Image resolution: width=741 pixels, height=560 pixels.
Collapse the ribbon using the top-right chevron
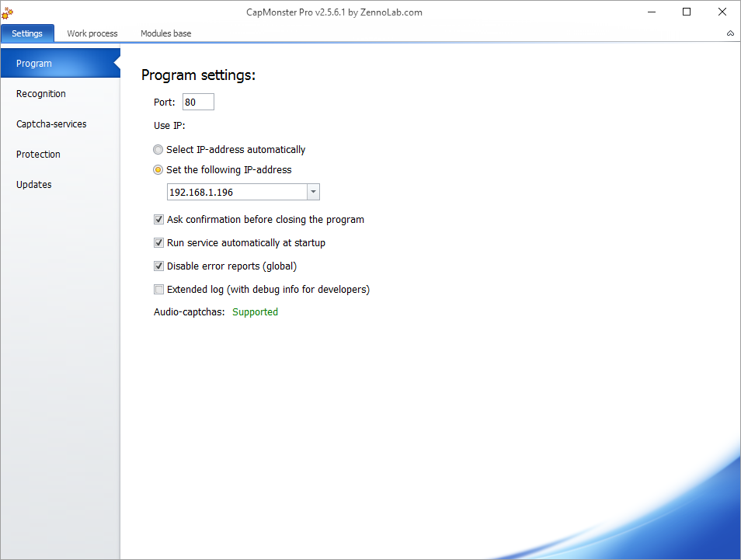[x=730, y=33]
